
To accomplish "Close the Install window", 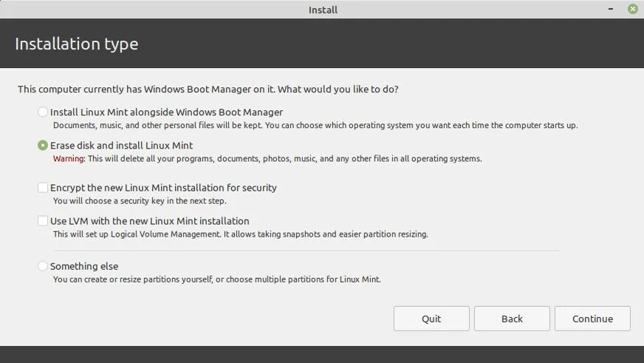I will 633,9.
